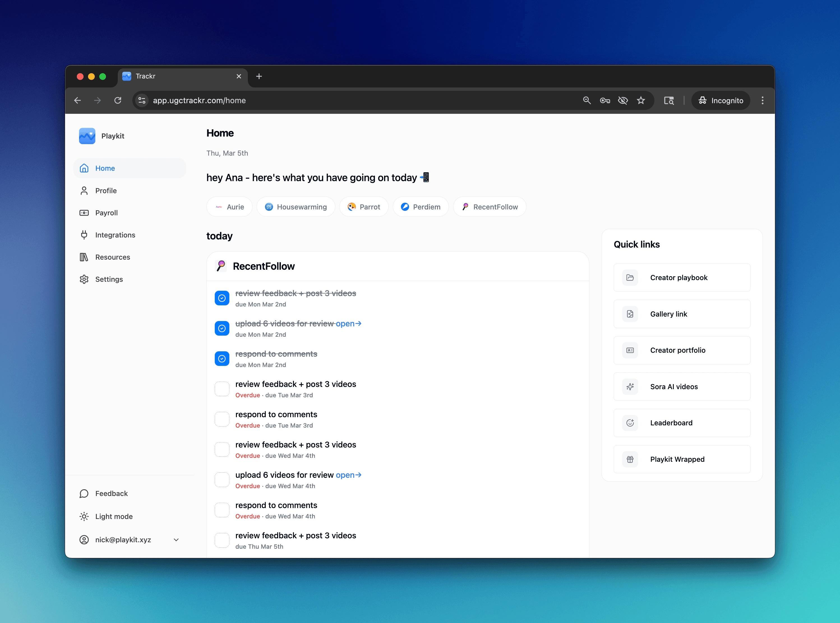Screen dimensions: 840x623
Task: Check 'respond to comments' due Tue Mar 3rd
Action: 222,419
